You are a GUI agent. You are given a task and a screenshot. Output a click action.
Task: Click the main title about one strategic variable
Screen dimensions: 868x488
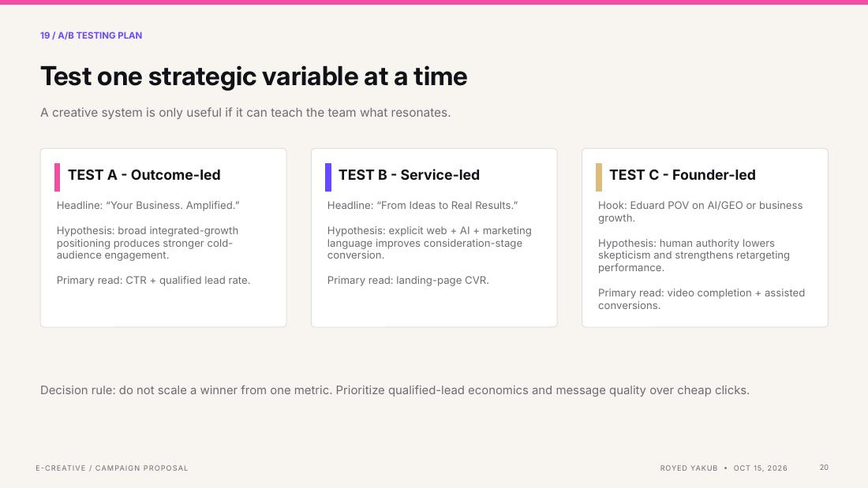click(x=253, y=76)
